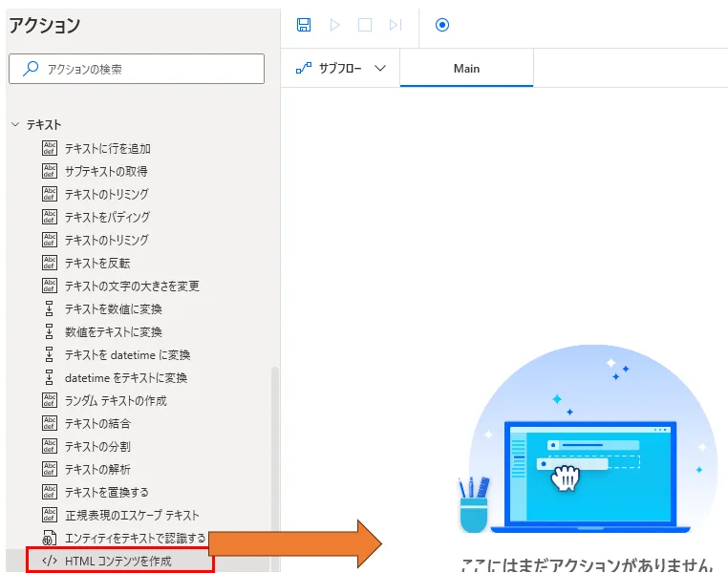Select テキストをパディング action
Viewport: 728px width, 573px height.
(x=106, y=217)
